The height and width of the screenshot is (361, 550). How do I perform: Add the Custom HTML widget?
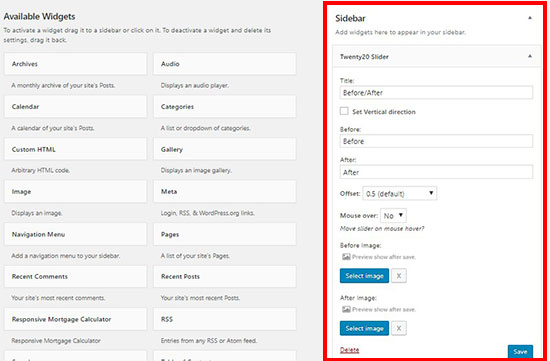tap(75, 149)
